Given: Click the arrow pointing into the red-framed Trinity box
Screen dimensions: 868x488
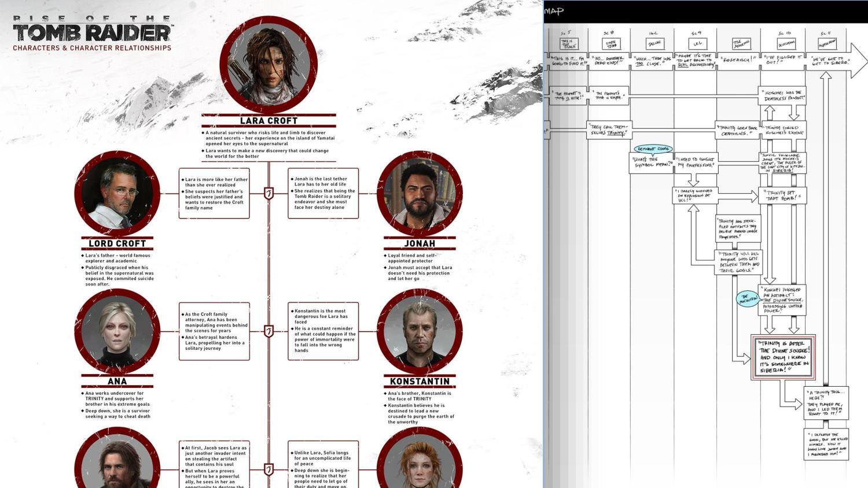Looking at the screenshot, I should 741,360.
